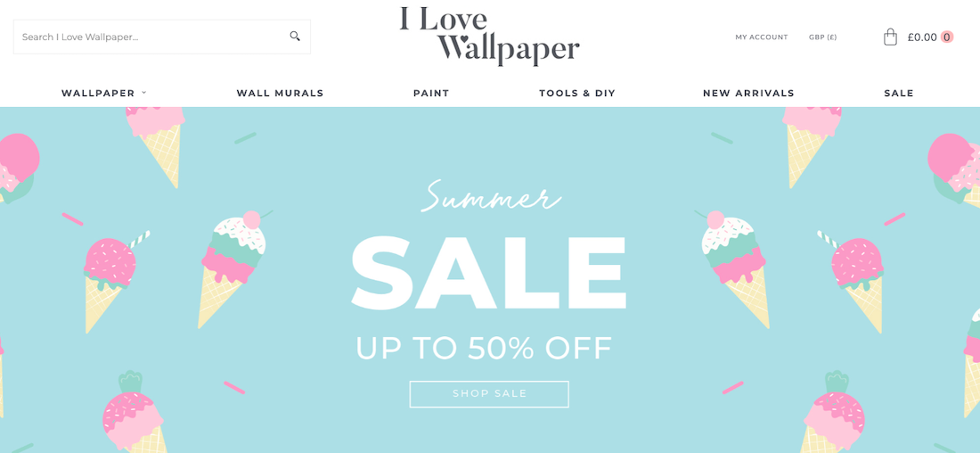Open the shopping bag cart icon
Image resolution: width=980 pixels, height=453 pixels.
click(890, 37)
